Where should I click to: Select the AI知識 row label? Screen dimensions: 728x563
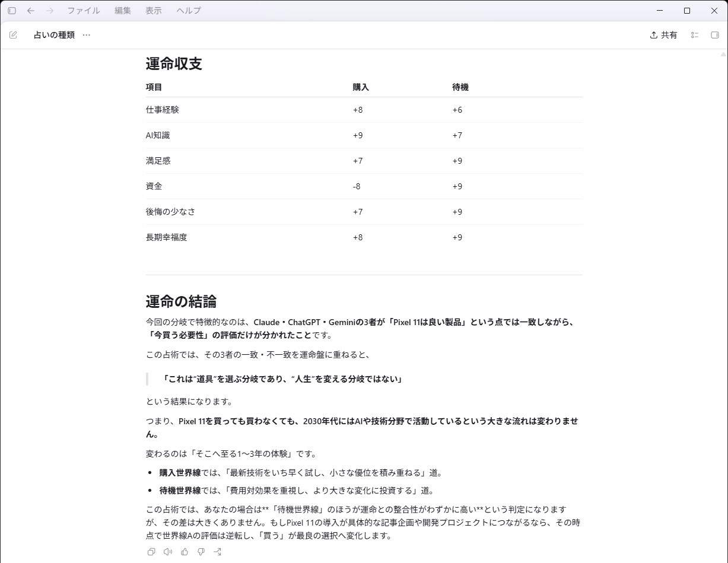158,135
